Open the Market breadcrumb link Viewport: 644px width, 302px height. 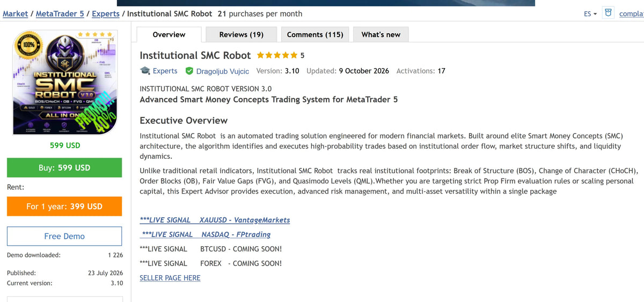click(x=15, y=13)
